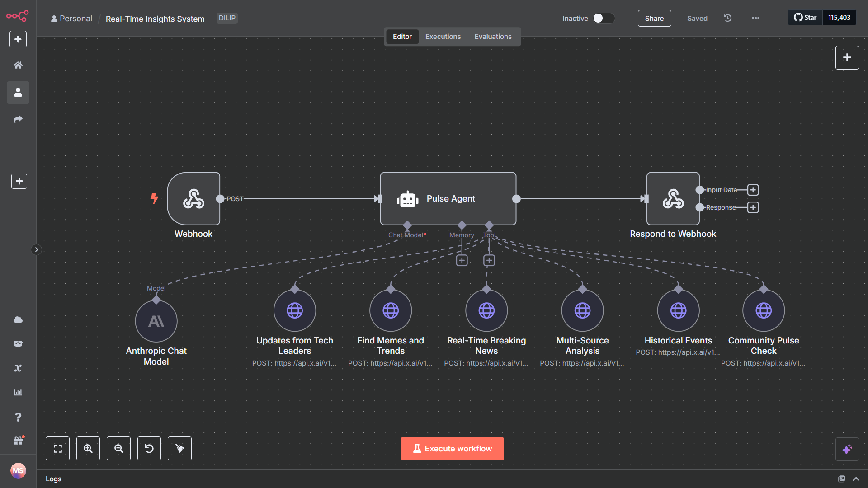
Task: Open version history via clock icon
Action: click(727, 18)
